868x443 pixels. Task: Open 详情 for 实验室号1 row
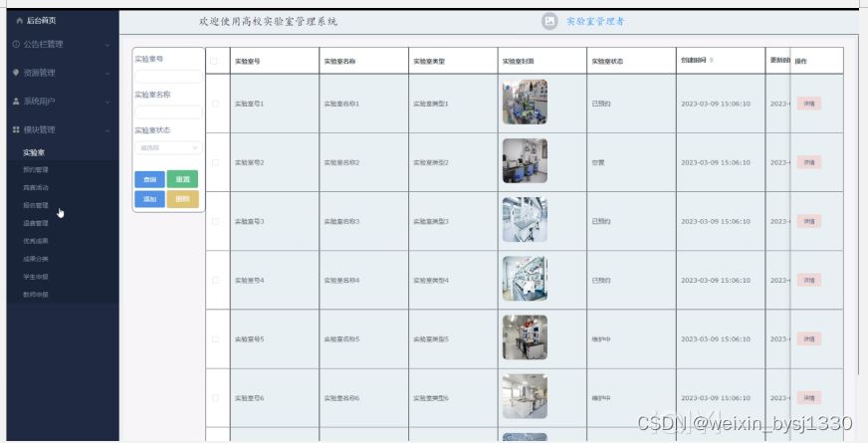(808, 104)
